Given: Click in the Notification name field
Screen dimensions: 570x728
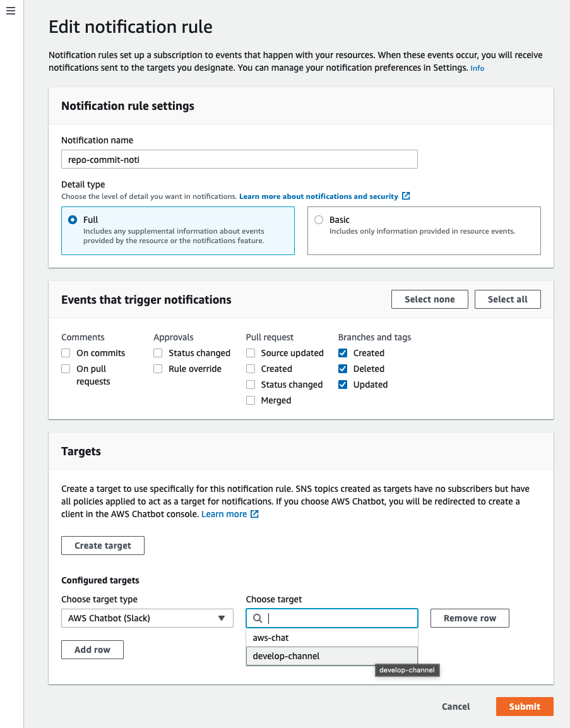Looking at the screenshot, I should click(239, 159).
